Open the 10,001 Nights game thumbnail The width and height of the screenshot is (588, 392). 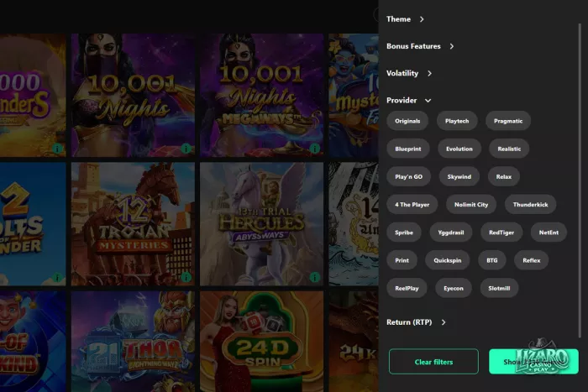133,95
